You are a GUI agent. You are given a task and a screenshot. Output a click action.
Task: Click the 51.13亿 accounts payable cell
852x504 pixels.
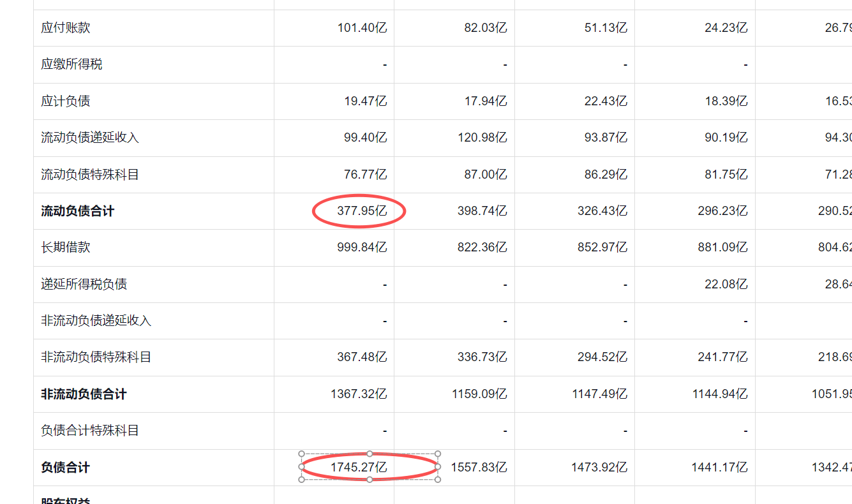tap(606, 28)
